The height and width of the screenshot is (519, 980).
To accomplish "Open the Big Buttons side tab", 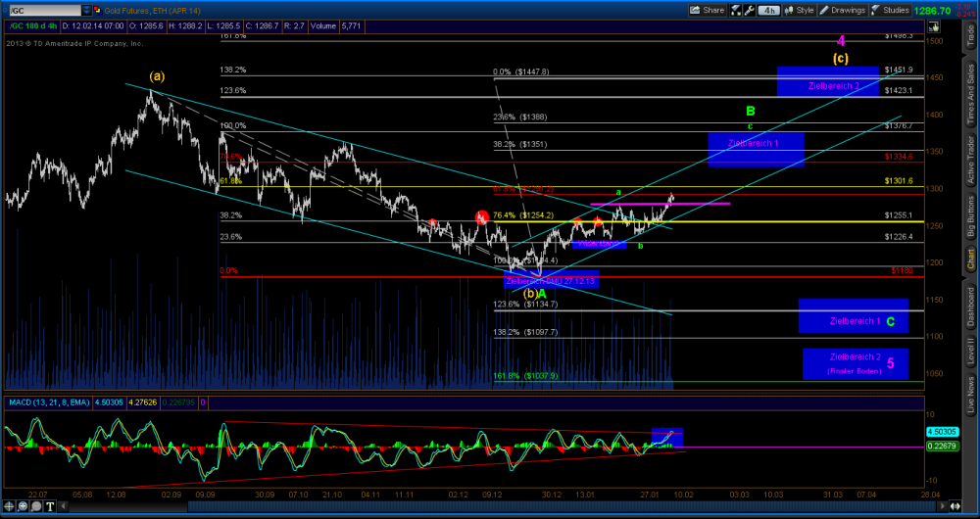I will pos(970,215).
